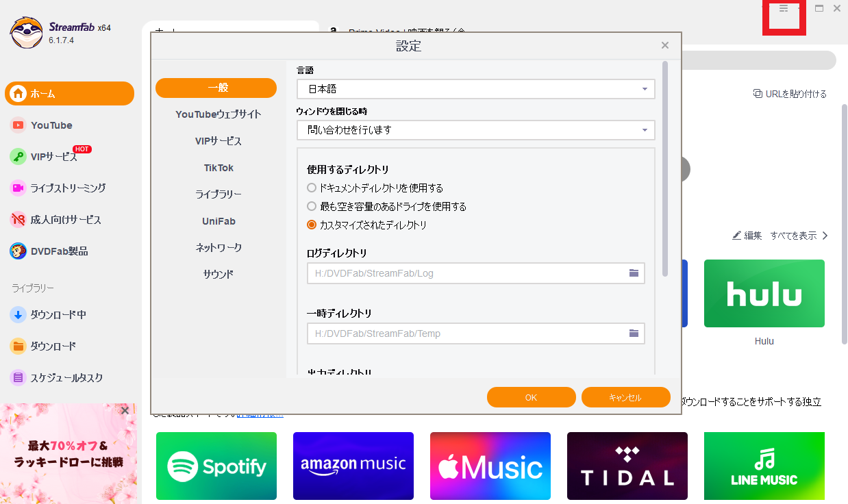This screenshot has width=848, height=504.
Task: Expand すべてを表示 chevron to show all
Action: (825, 236)
